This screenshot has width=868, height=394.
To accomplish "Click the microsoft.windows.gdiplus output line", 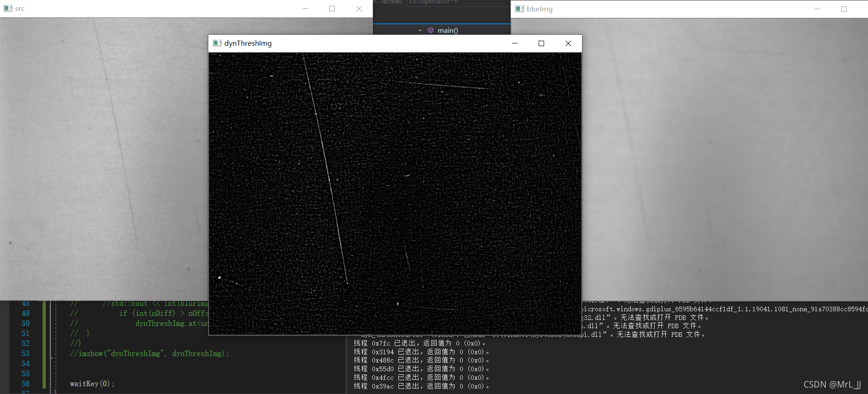I will click(725, 309).
